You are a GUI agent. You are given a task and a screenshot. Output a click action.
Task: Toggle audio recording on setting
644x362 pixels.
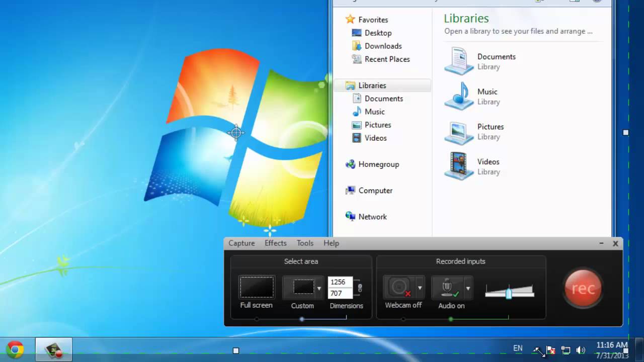[x=451, y=305]
